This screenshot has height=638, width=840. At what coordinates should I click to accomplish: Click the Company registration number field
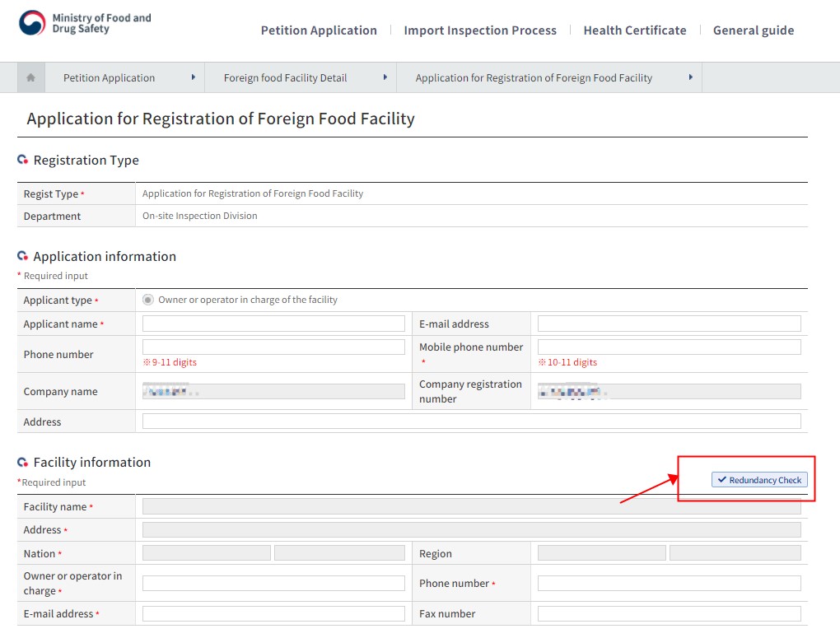tap(669, 392)
